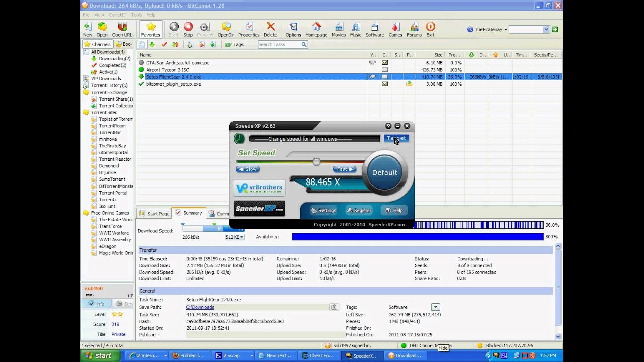644x362 pixels.
Task: Click the Name column header
Action: point(252,55)
